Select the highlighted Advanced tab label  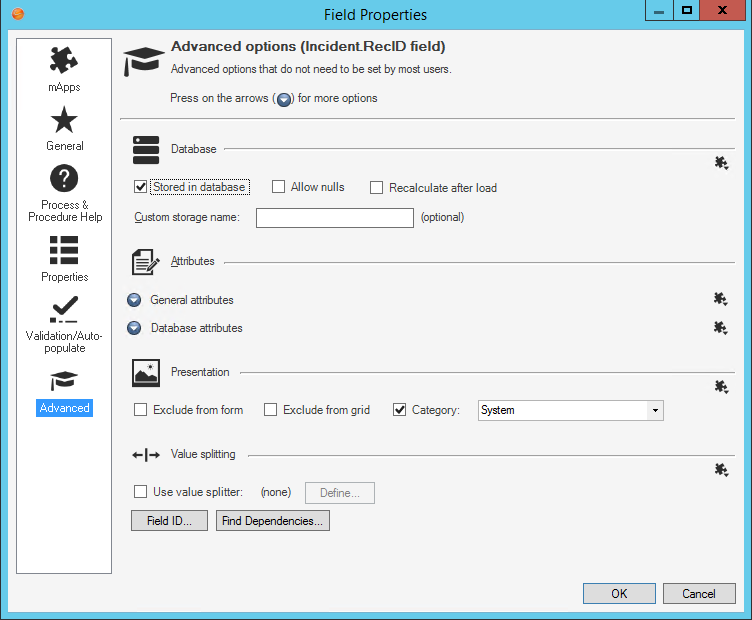point(64,408)
